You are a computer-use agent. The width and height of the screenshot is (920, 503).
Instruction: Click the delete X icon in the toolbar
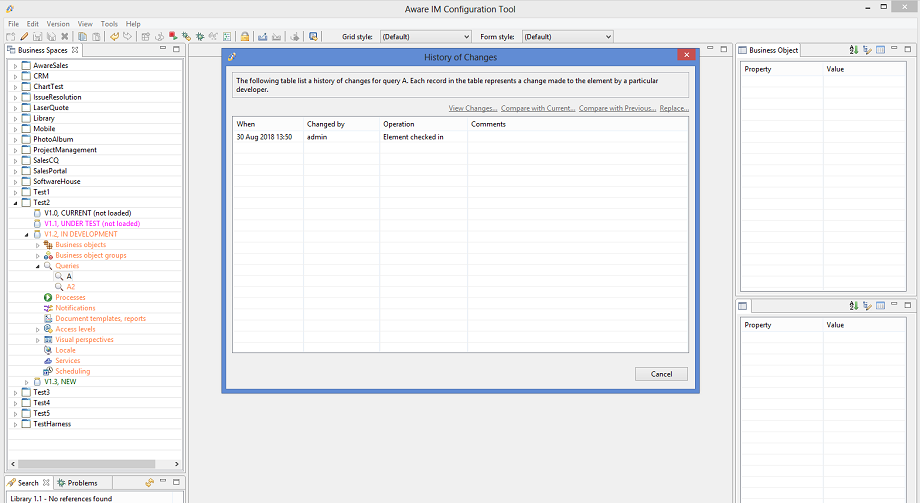[65, 36]
